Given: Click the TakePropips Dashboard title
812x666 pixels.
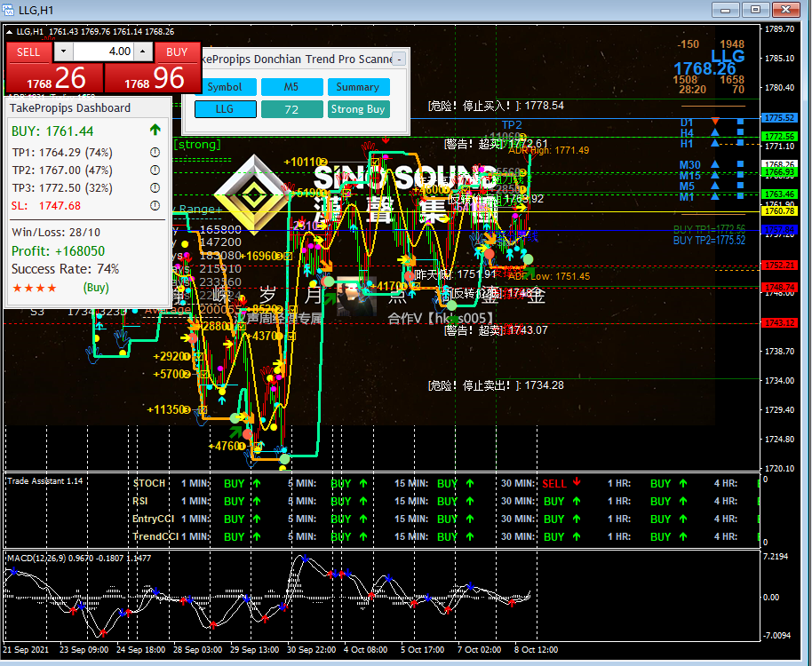Looking at the screenshot, I should click(x=70, y=108).
